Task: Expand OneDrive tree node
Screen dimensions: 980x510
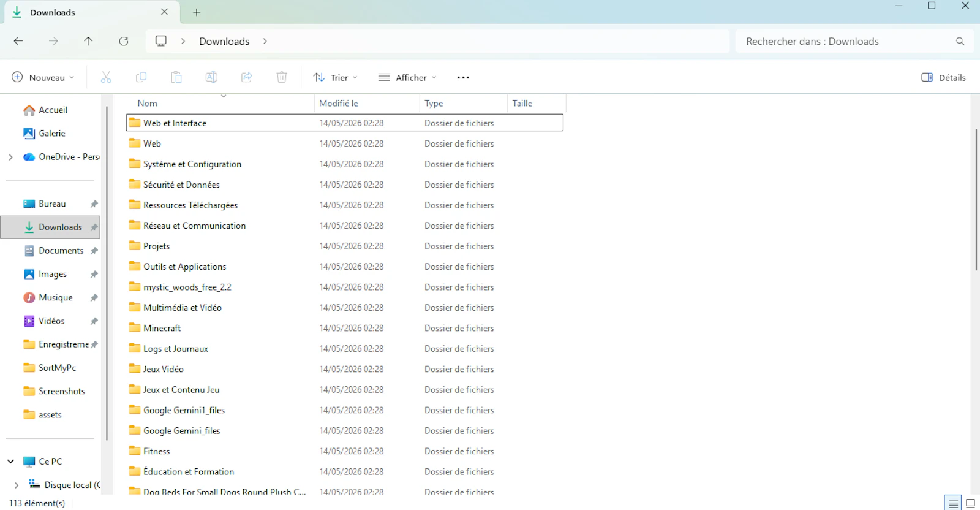Action: [x=10, y=157]
